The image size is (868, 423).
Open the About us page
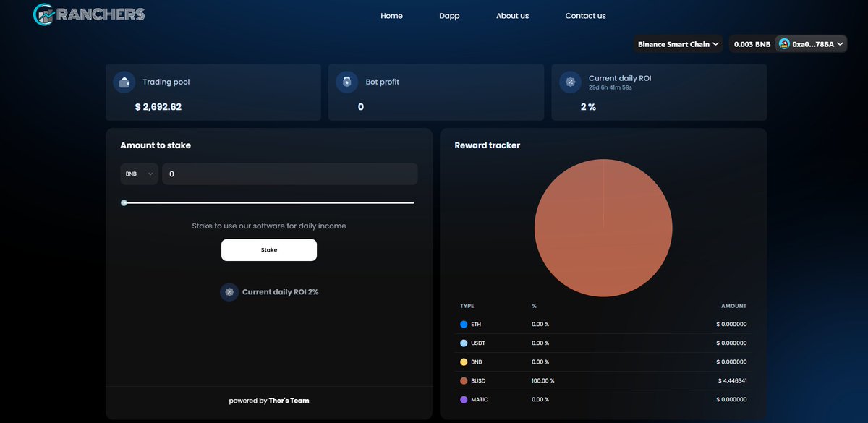[512, 16]
